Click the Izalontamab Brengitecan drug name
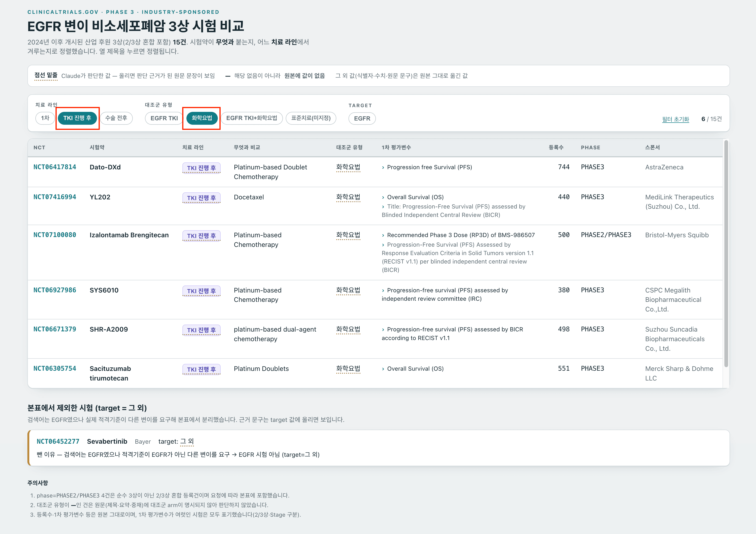This screenshot has width=756, height=534. 129,235
